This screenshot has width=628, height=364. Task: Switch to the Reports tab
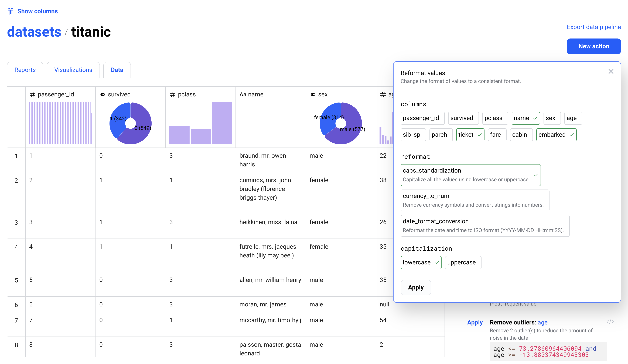tap(25, 70)
